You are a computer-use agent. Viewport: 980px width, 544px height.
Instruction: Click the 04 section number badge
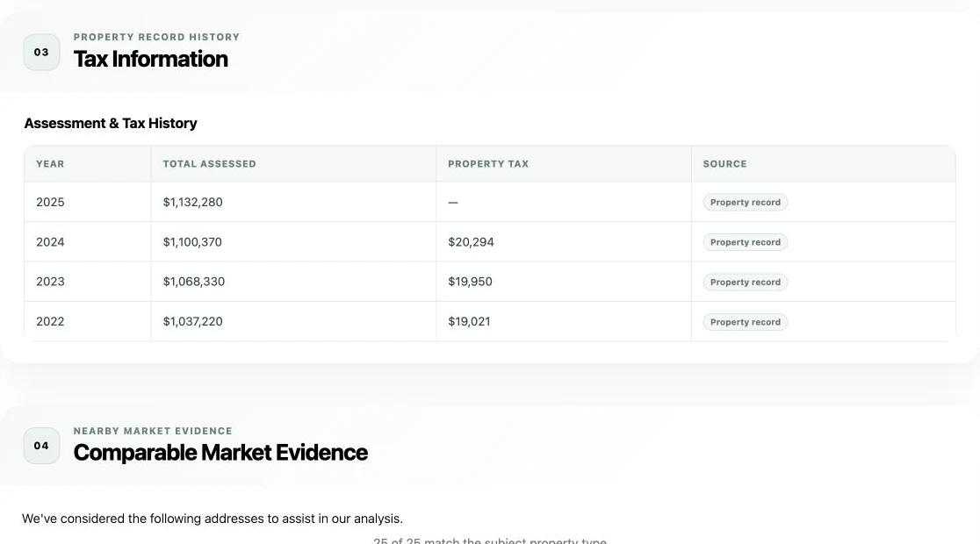click(x=41, y=446)
